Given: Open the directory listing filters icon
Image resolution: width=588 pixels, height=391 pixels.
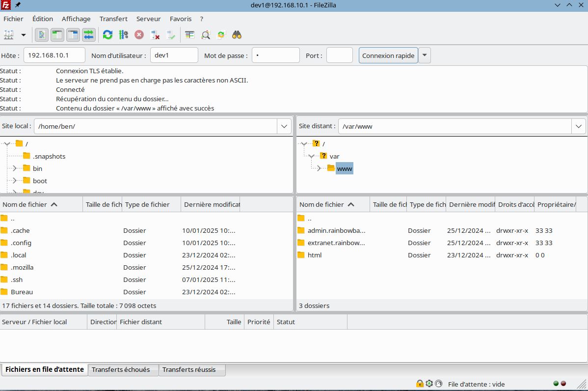Looking at the screenshot, I should tap(189, 35).
